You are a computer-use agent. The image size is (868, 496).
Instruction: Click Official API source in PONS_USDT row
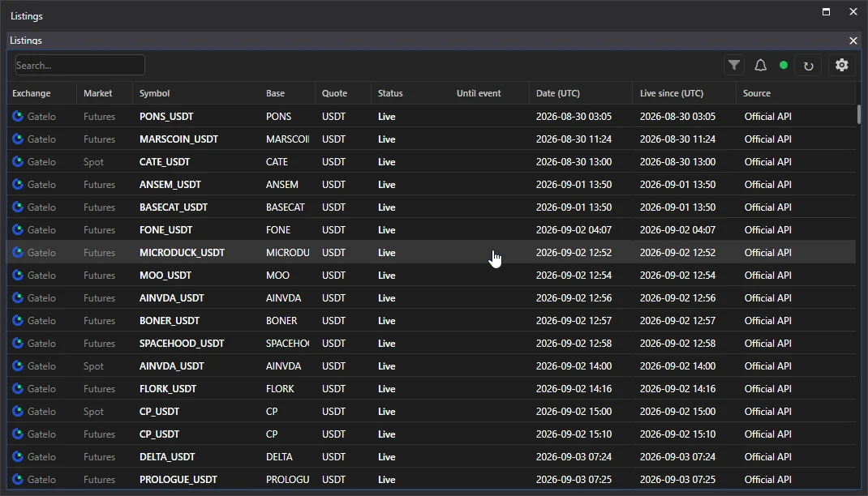pyautogui.click(x=767, y=116)
